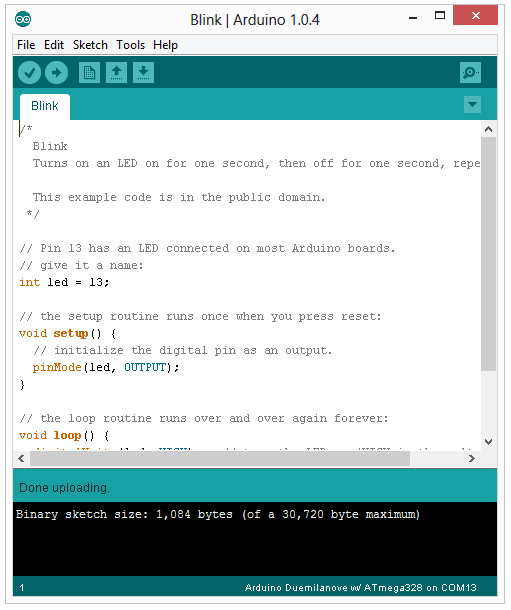Open the File menu
511x610 pixels.
[x=26, y=45]
